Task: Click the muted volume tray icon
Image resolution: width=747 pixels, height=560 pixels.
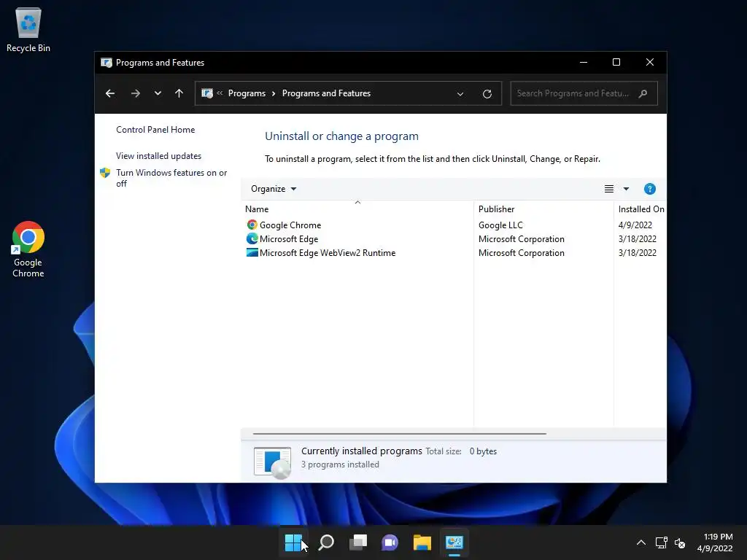Action: pyautogui.click(x=680, y=542)
